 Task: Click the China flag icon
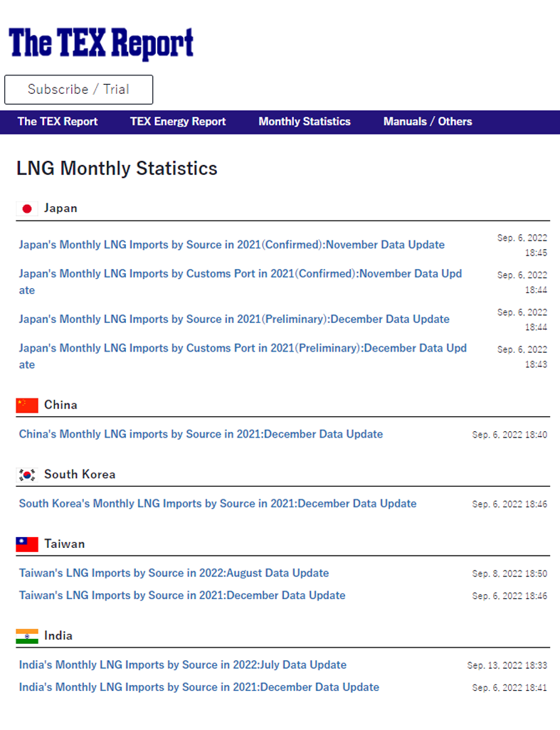(27, 405)
